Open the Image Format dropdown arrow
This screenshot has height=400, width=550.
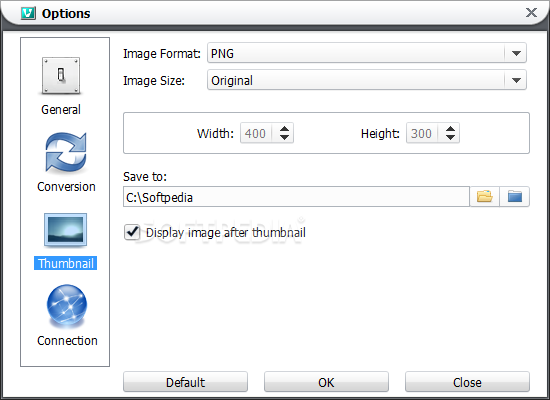[x=516, y=53]
